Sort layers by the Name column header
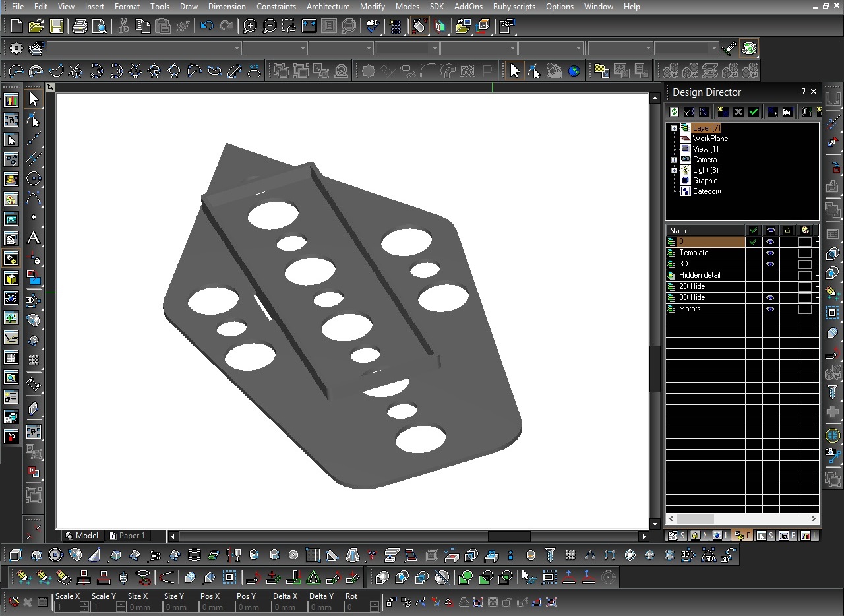 coord(706,231)
